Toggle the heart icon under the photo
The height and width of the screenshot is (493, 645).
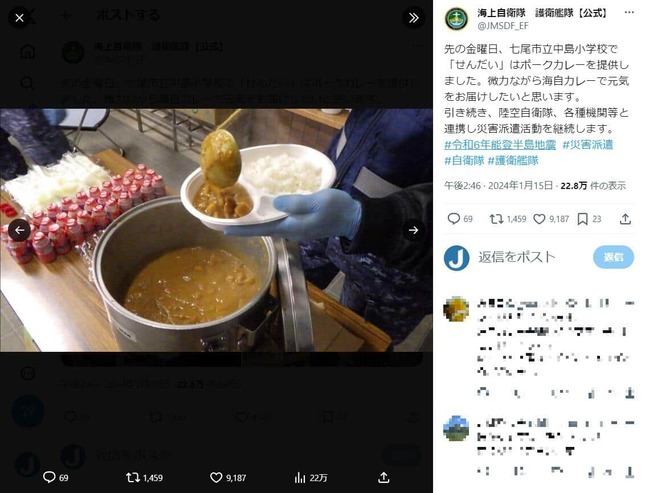pos(216,477)
